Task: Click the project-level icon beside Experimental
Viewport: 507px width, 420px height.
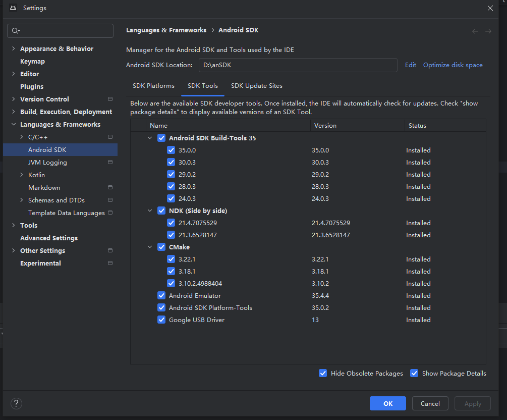Action: 110,263
